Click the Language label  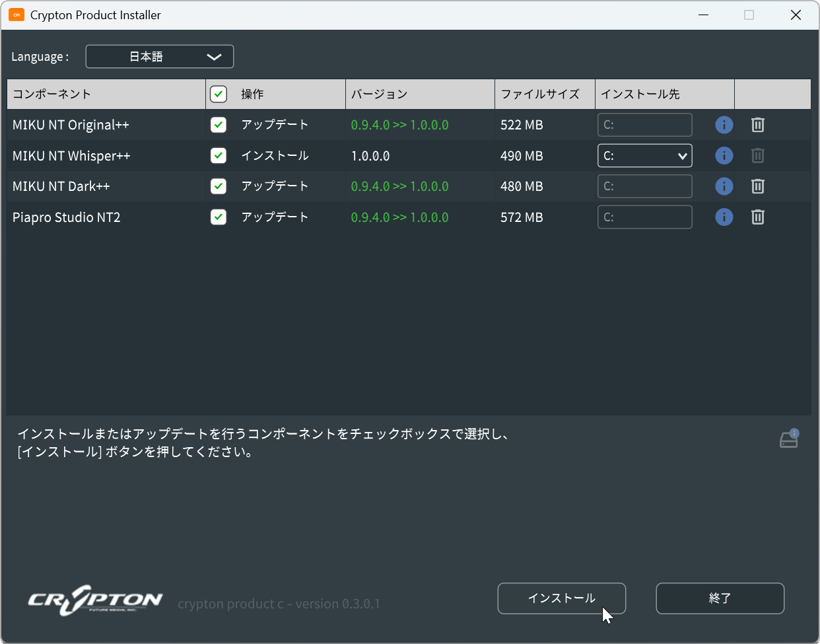(x=40, y=57)
